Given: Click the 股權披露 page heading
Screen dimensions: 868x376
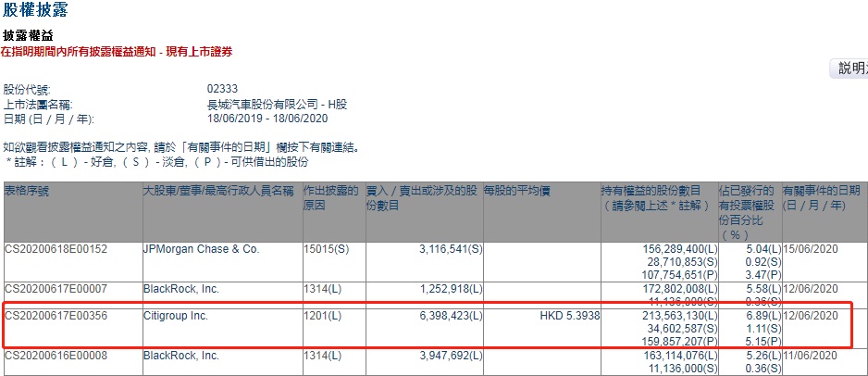Looking at the screenshot, I should click(35, 10).
